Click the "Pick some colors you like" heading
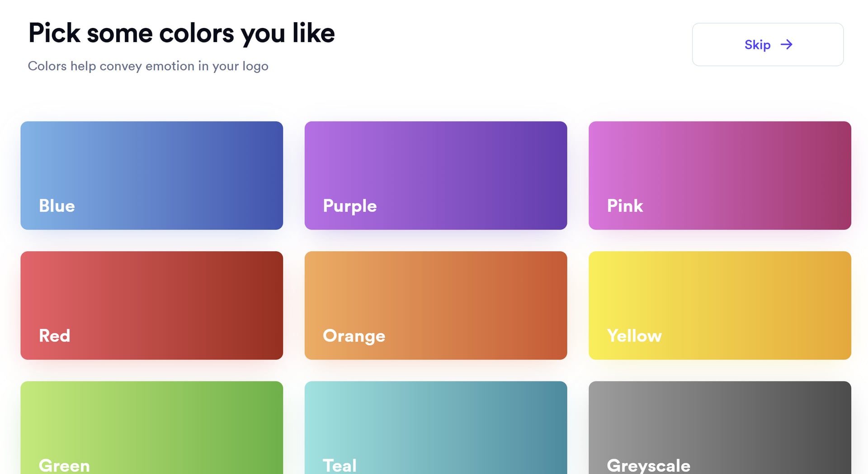 click(181, 33)
